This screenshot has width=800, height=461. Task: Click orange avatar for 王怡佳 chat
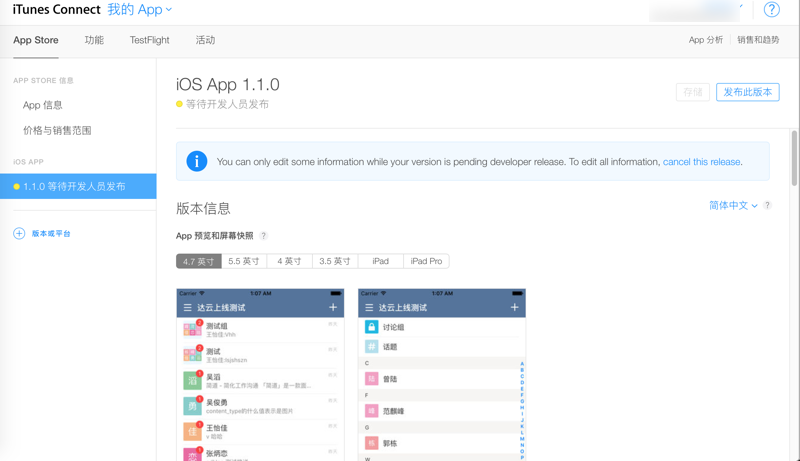pos(192,431)
